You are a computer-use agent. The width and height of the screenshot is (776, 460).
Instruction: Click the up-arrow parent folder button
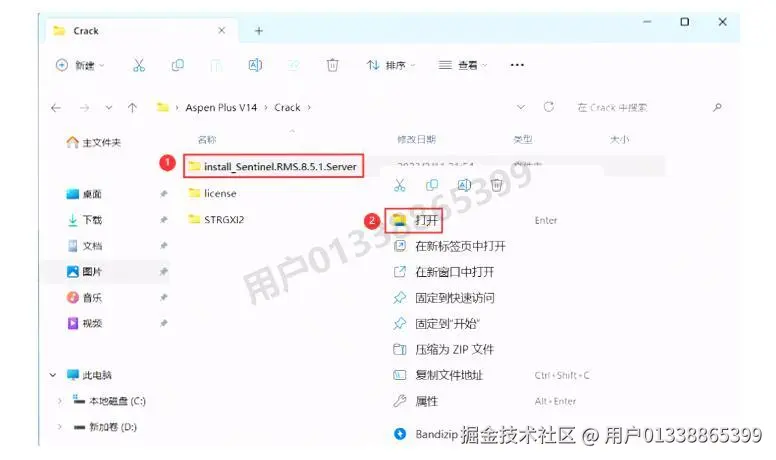click(x=132, y=107)
